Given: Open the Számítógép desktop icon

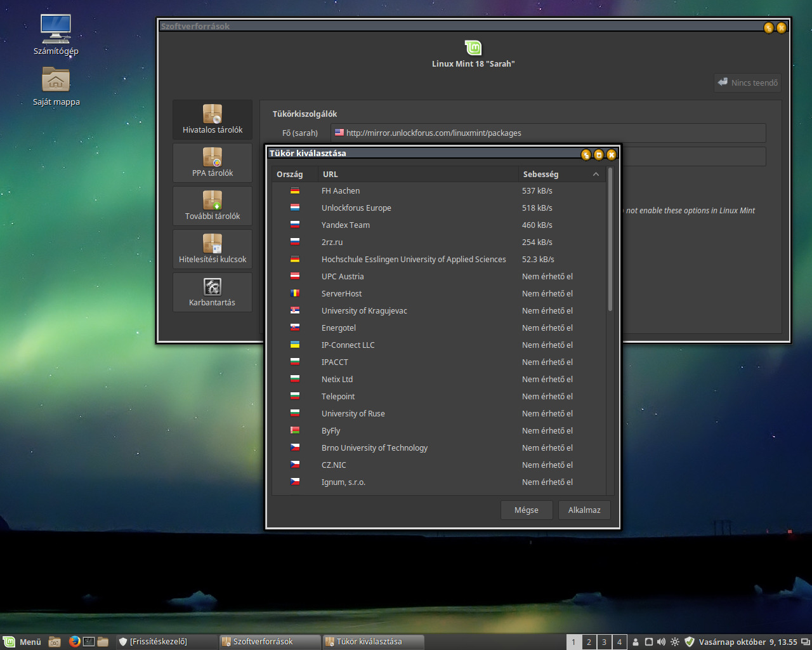Looking at the screenshot, I should [x=56, y=35].
